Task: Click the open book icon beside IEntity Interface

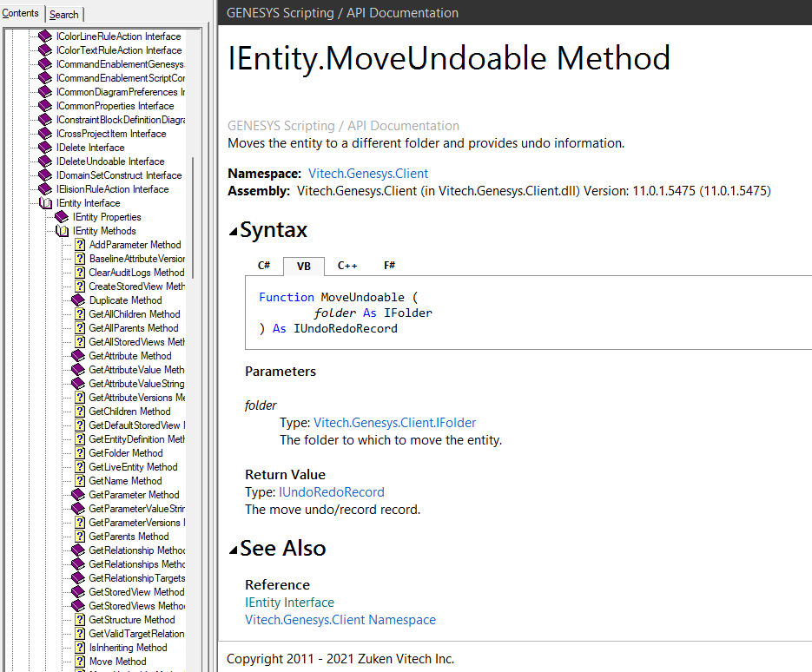Action: 46,203
